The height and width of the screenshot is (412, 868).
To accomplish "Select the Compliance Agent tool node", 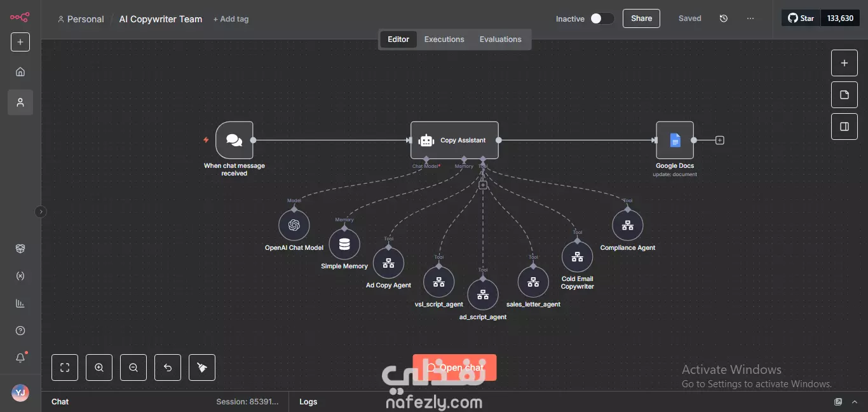I will point(628,225).
